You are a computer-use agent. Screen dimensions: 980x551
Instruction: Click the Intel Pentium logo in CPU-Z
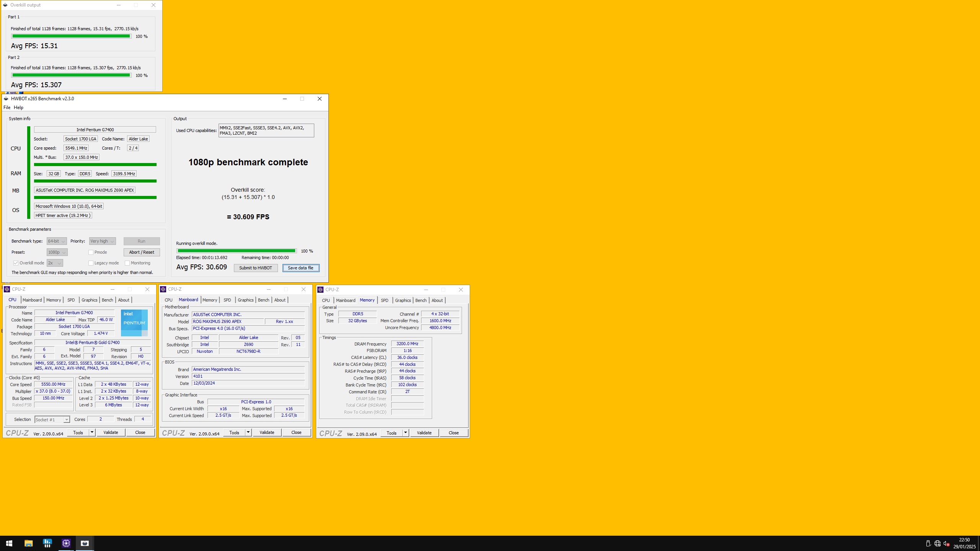point(134,323)
